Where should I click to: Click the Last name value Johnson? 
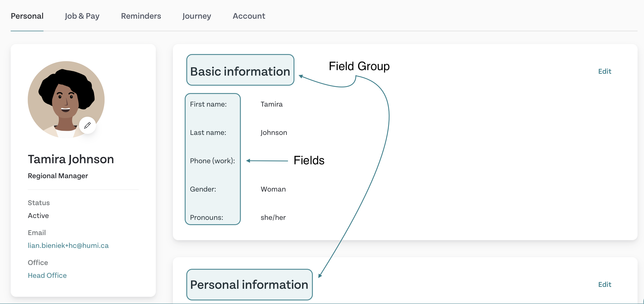(x=274, y=132)
